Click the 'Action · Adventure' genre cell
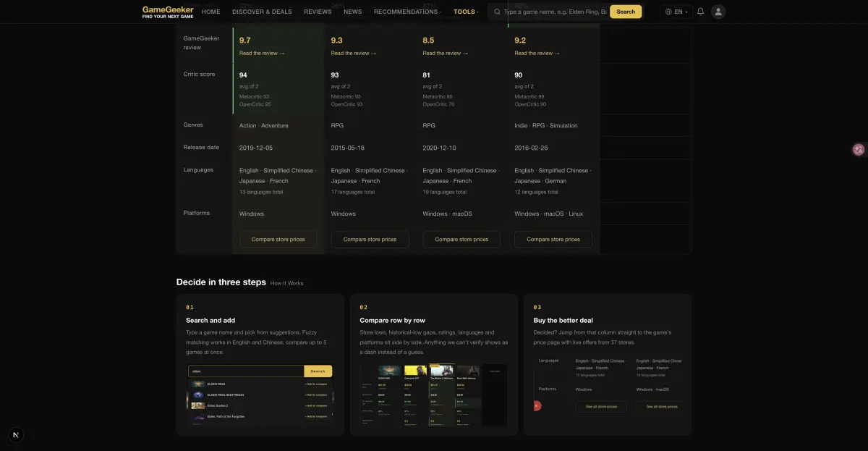The image size is (868, 451). [x=264, y=126]
